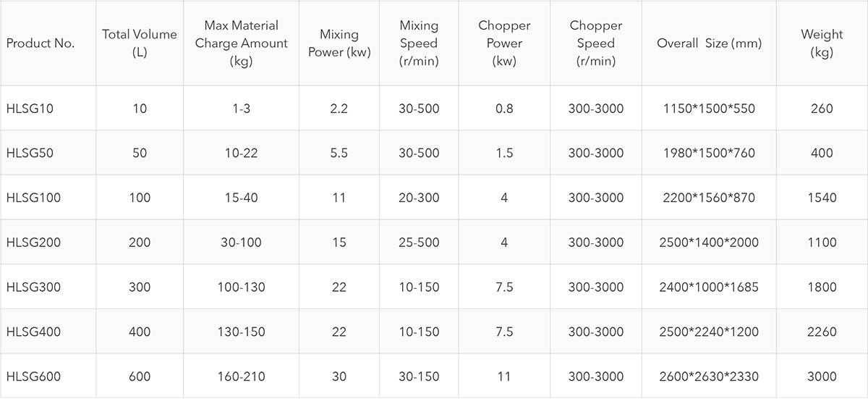Click the 2600*2630*2330 overall size cell

coord(709,377)
